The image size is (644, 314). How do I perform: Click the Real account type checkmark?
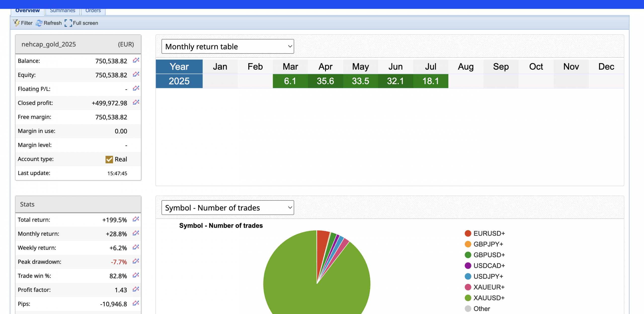(x=109, y=159)
